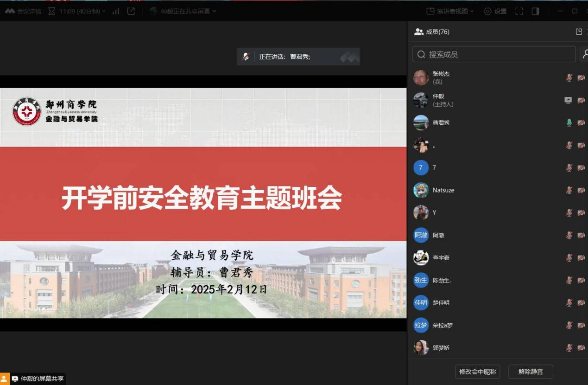Viewport: 588px width, 385px height.
Task: Open 会议详情 meeting details
Action: tap(23, 11)
